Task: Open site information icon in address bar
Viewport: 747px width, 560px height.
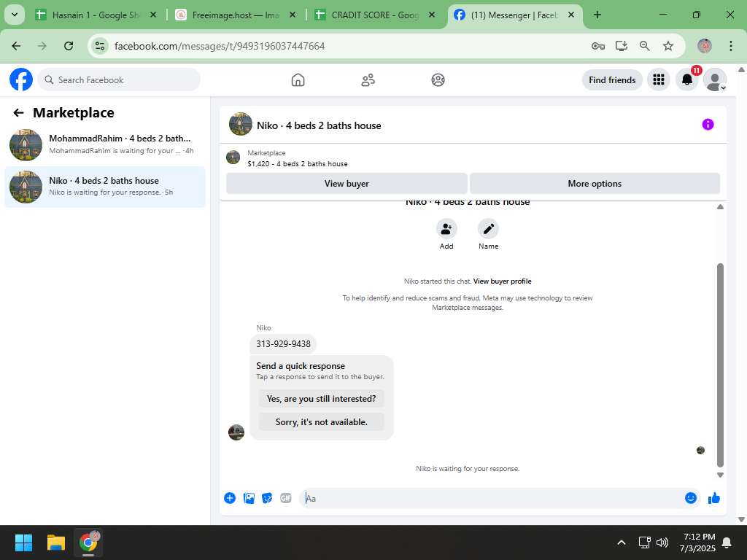Action: (99, 46)
